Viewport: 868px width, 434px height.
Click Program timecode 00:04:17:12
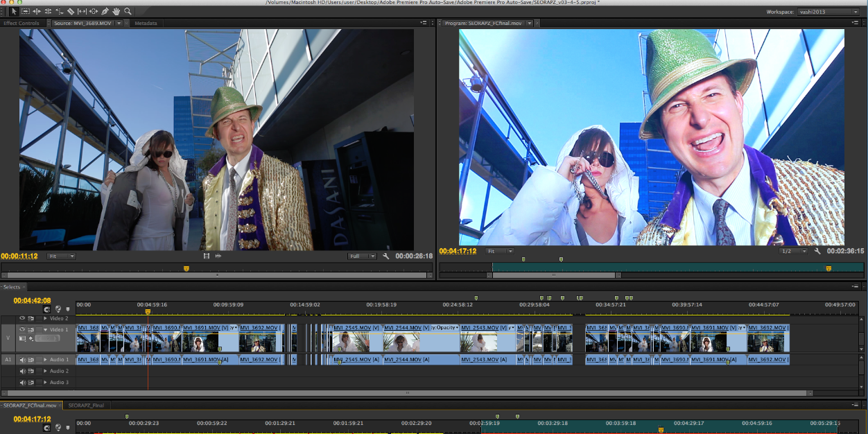click(x=458, y=251)
